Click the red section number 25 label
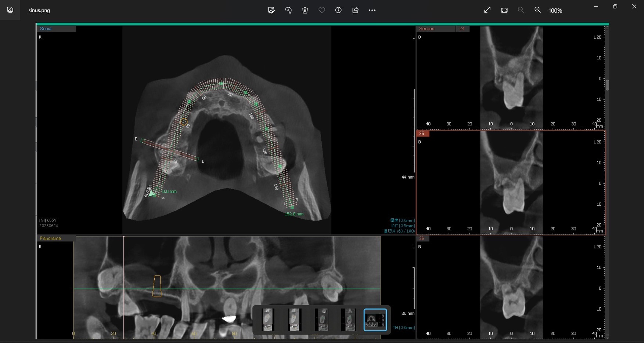Screen dimensions: 644x343 click(422, 134)
